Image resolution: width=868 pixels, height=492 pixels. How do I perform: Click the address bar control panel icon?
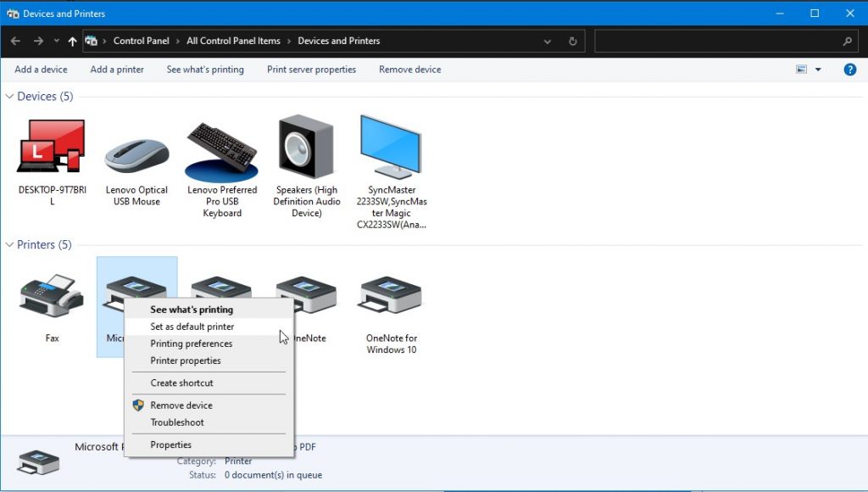click(x=92, y=41)
